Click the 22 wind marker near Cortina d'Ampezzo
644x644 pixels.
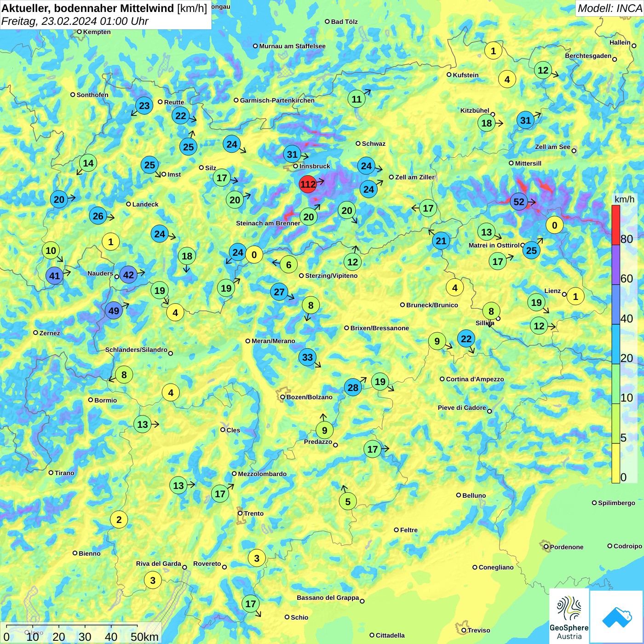point(466,339)
